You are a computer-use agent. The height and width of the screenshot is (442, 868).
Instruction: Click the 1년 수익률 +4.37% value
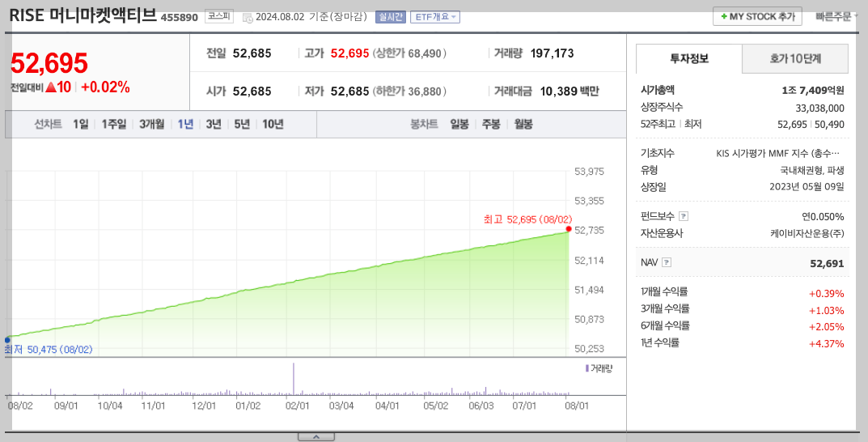point(827,343)
